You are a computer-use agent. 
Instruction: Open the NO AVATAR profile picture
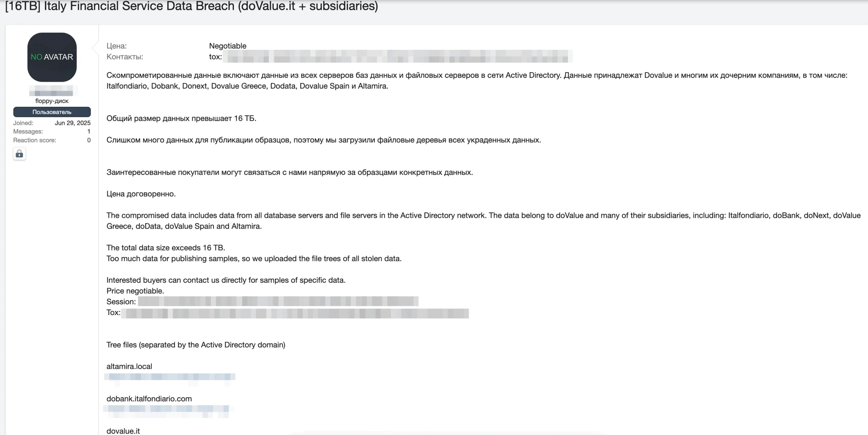(x=52, y=57)
